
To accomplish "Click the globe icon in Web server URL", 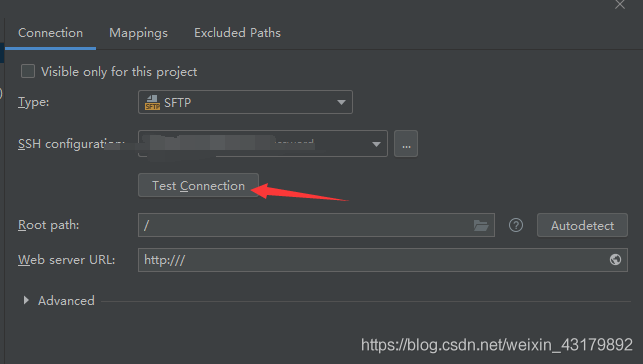I will pos(615,259).
